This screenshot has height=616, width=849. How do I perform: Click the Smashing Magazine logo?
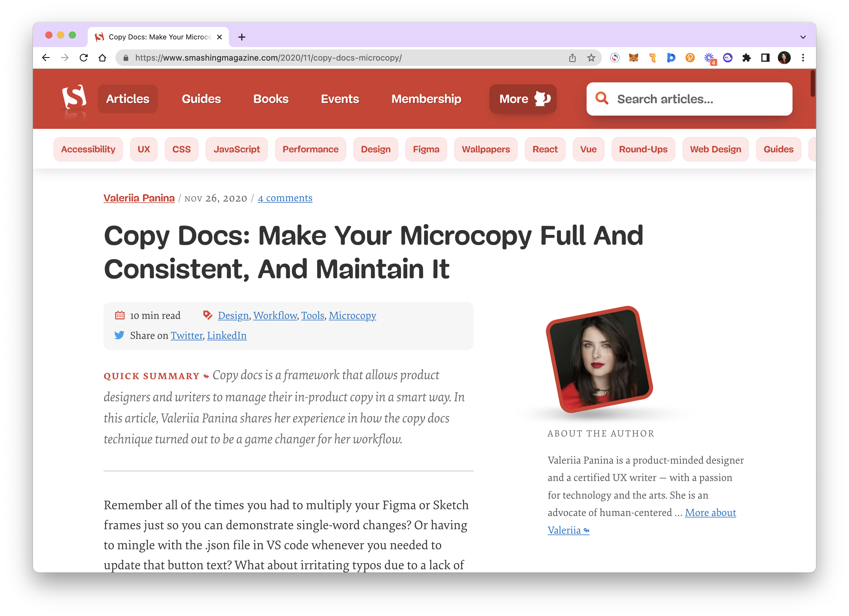click(x=74, y=98)
